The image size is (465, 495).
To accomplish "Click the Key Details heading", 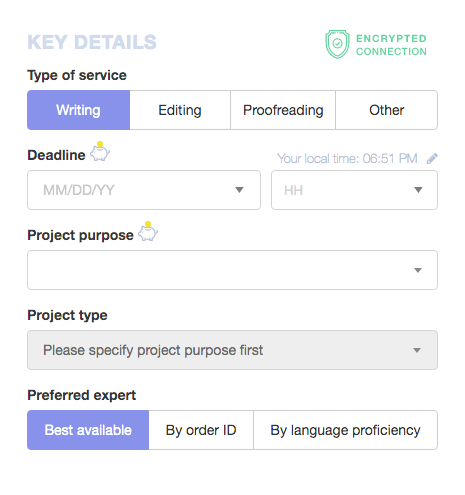I will tap(92, 42).
